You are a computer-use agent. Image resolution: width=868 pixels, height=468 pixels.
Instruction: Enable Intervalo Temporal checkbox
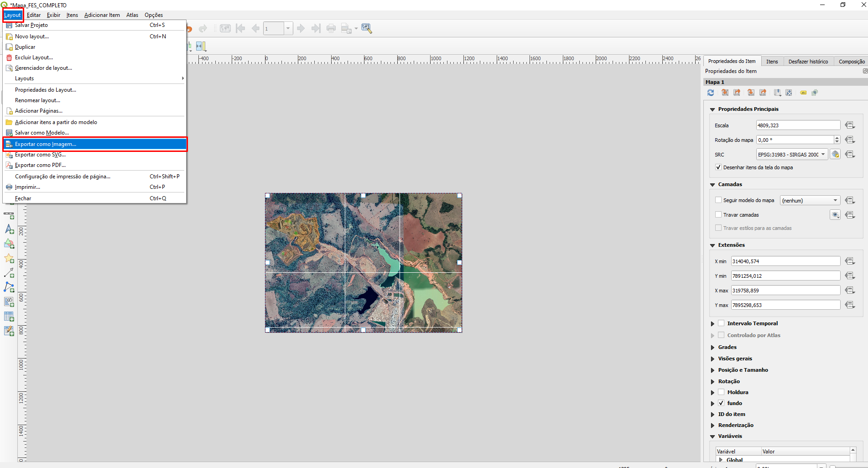pos(721,323)
